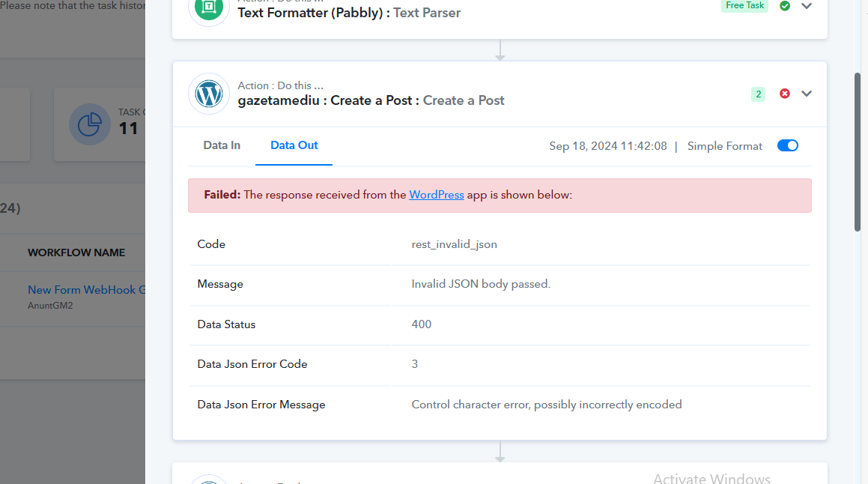Viewport: 868px width, 484px height.
Task: Click the rest_invalid_json code value
Action: click(x=454, y=244)
